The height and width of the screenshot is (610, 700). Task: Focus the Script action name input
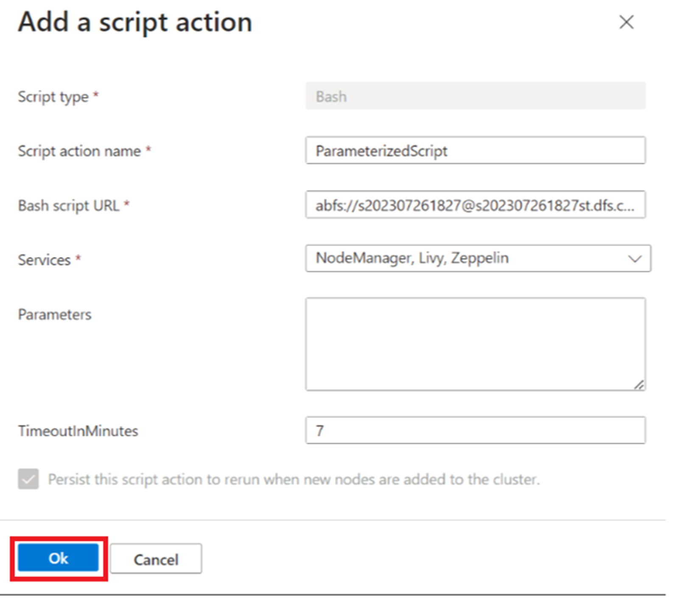pos(475,150)
